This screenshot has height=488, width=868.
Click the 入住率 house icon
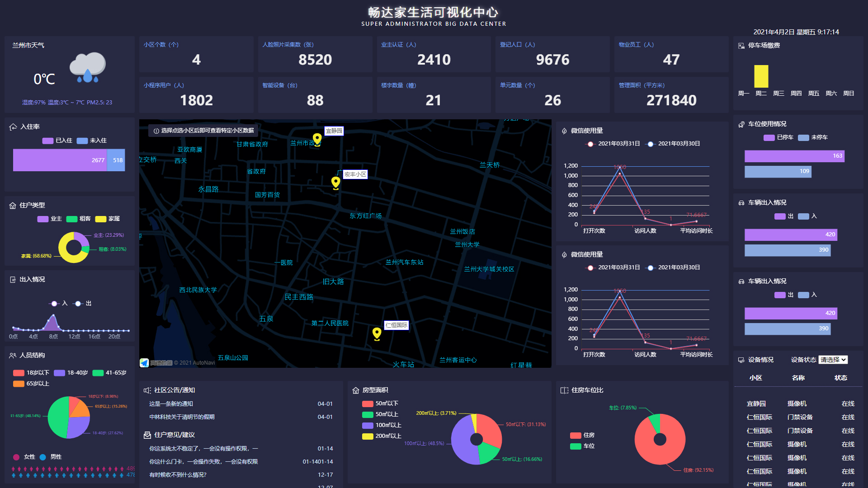click(x=13, y=127)
